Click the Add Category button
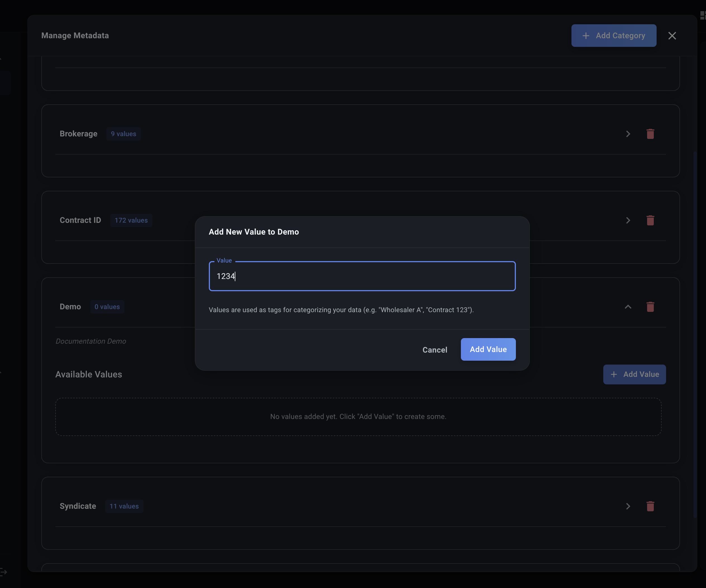 click(x=614, y=36)
